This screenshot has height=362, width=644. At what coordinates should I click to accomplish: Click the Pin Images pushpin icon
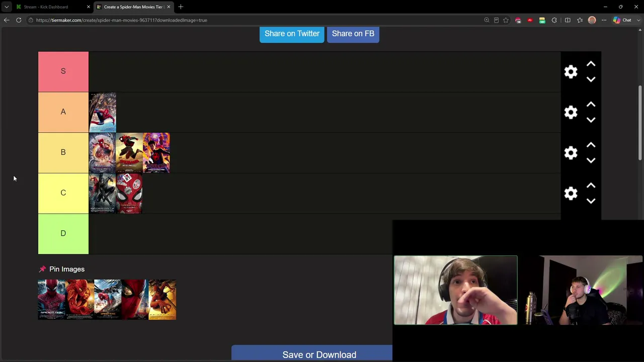(x=42, y=269)
